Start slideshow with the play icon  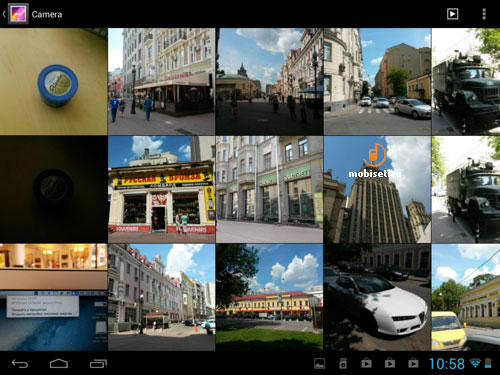452,14
